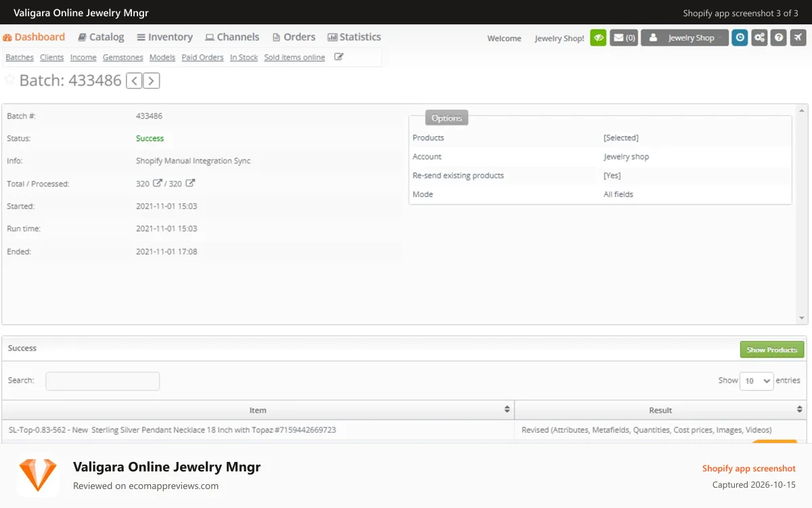Click the Batch # 433486 value
The height and width of the screenshot is (508, 812).
149,116
